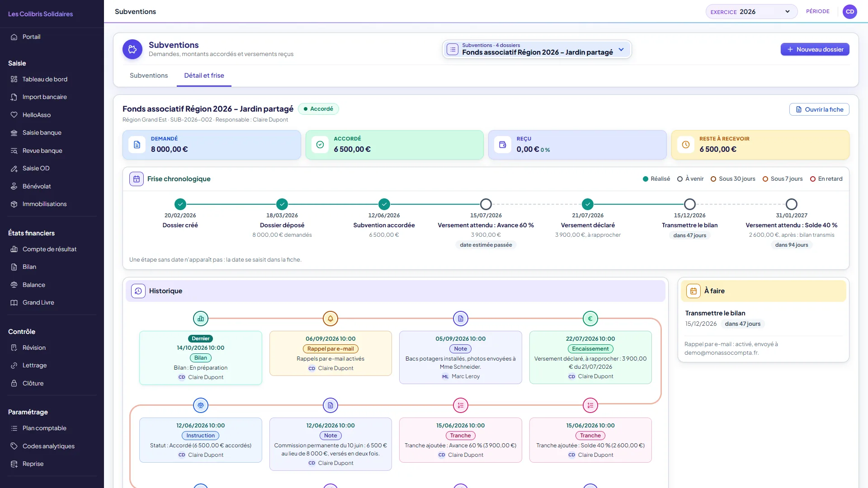Select the Détail et frise tab
This screenshot has height=488, width=868.
click(204, 75)
